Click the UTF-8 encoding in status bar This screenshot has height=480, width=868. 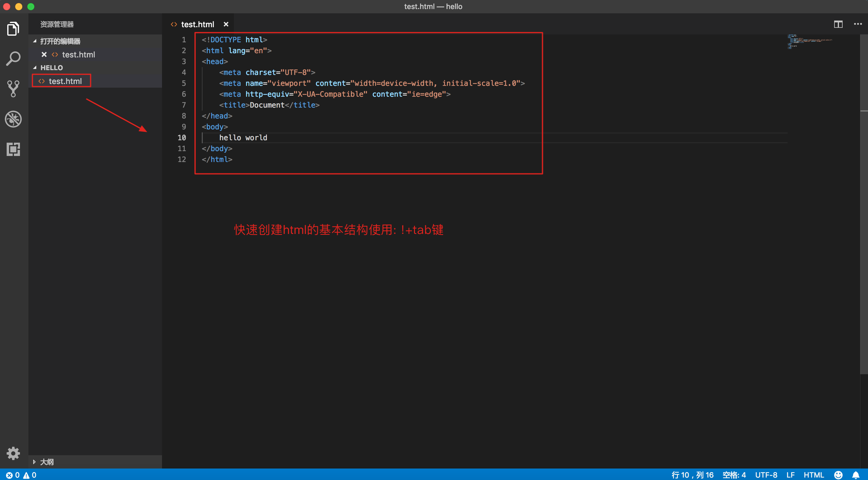pyautogui.click(x=766, y=475)
